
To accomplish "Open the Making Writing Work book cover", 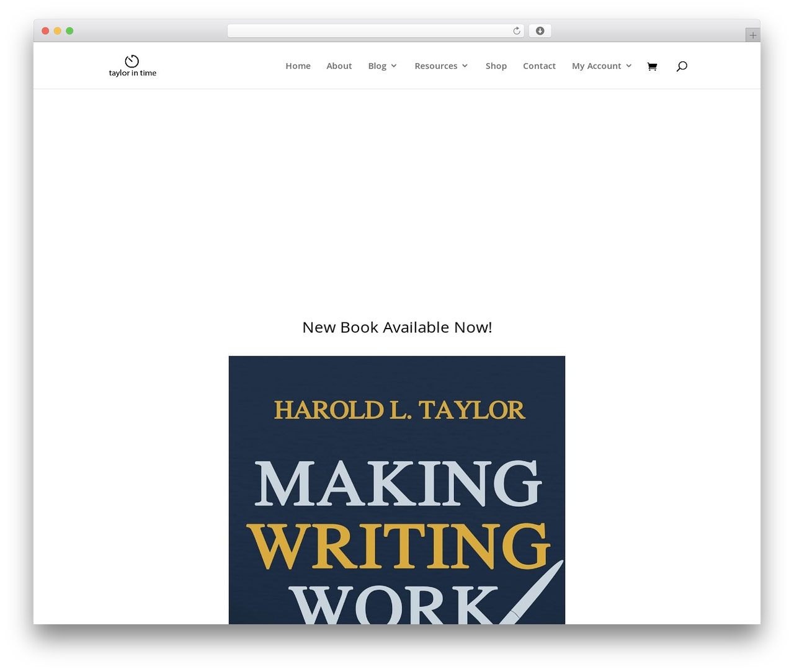I will (397, 490).
